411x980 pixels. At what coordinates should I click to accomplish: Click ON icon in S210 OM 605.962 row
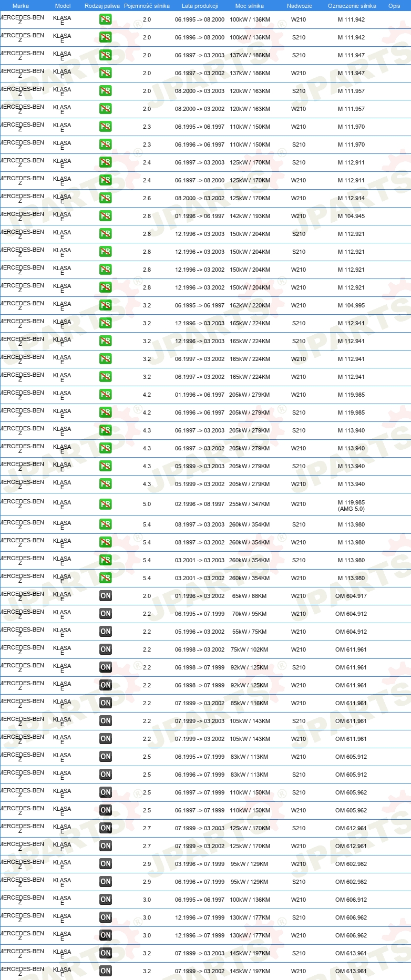click(x=106, y=792)
